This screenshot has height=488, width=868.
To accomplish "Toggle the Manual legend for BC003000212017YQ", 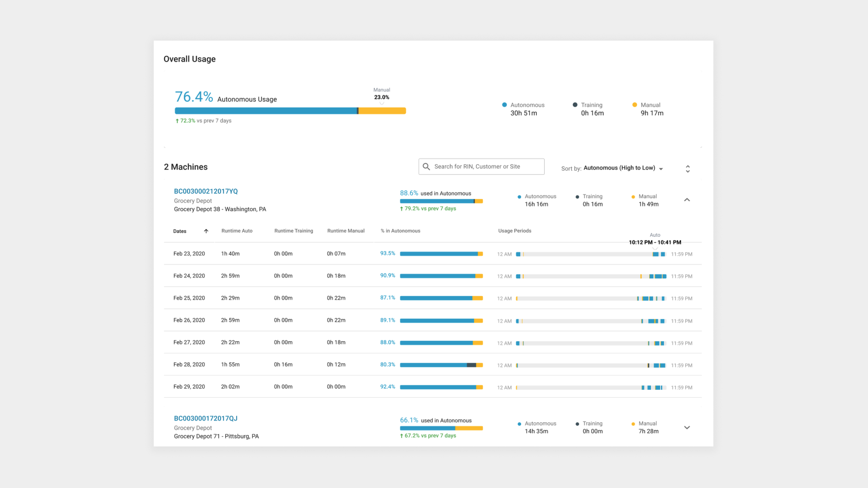I will pyautogui.click(x=634, y=196).
